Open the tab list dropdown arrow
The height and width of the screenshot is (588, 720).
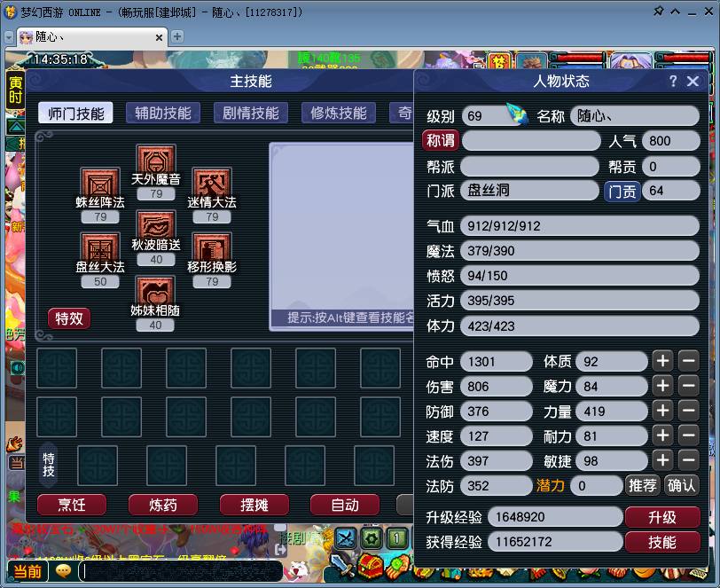[9, 37]
